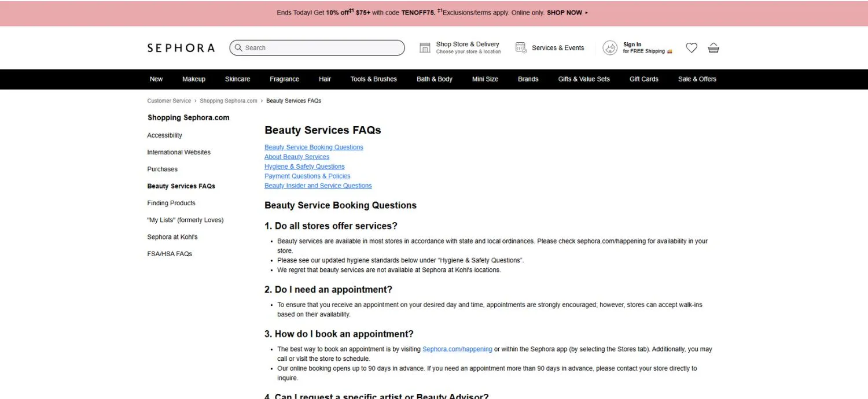Screen dimensions: 868x399
Task: Open the Hair menu
Action: pyautogui.click(x=325, y=79)
